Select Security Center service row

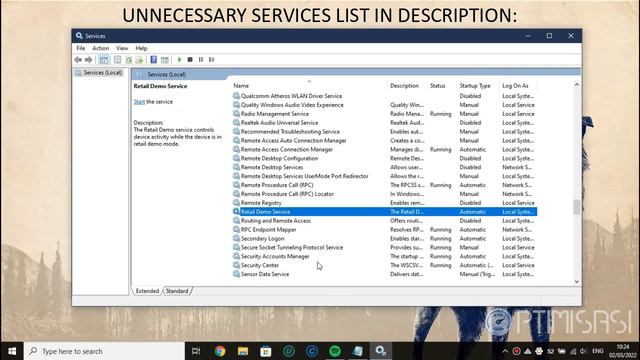(384, 265)
